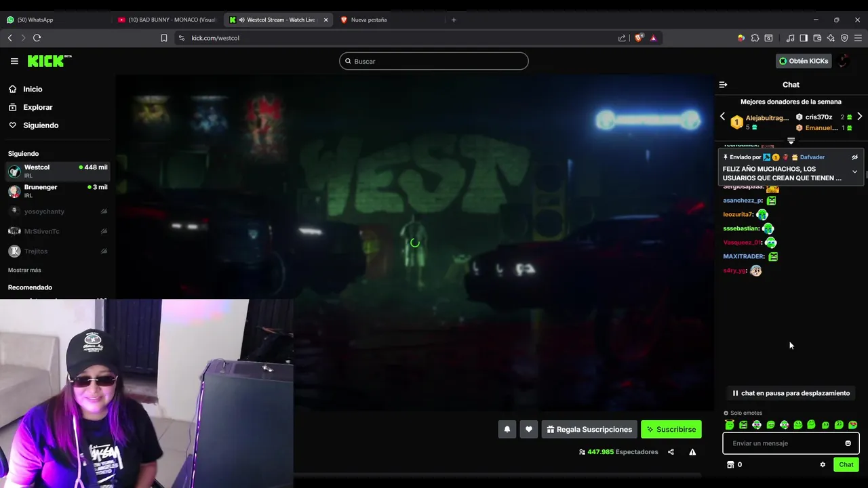Open Brave Shields icon
This screenshot has height=488, width=868.
coord(639,38)
